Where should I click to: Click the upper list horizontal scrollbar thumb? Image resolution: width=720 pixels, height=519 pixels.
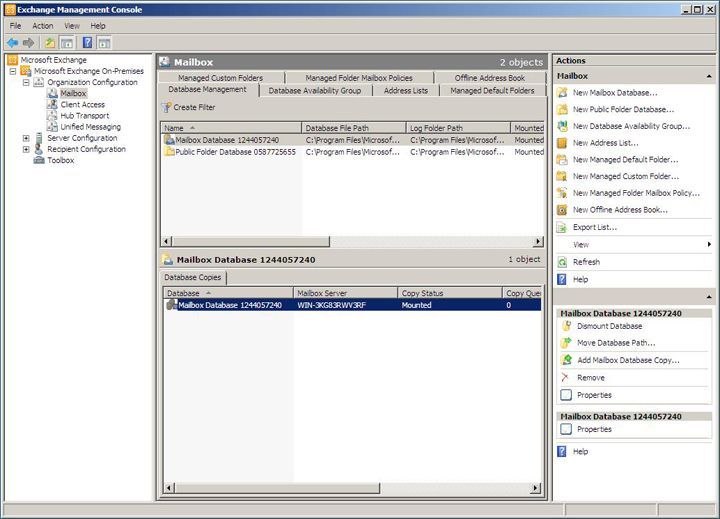[x=251, y=241]
